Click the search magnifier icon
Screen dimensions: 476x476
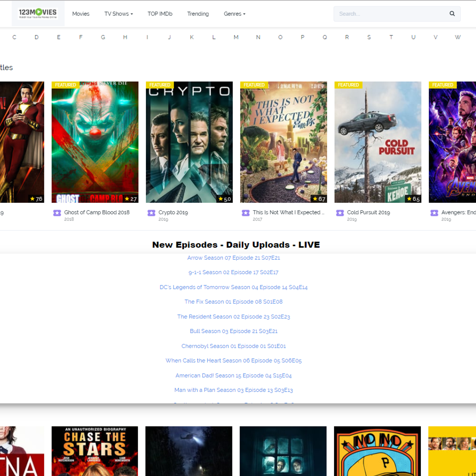(452, 13)
